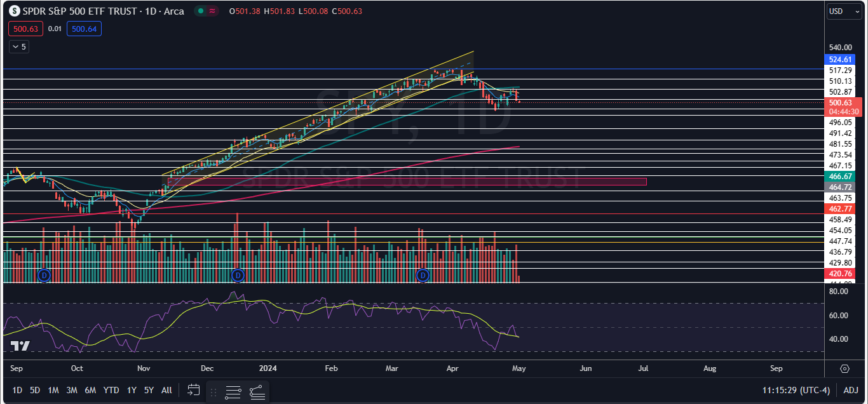The image size is (868, 404).
Task: Click the blue 524.61 price level label
Action: [x=843, y=60]
